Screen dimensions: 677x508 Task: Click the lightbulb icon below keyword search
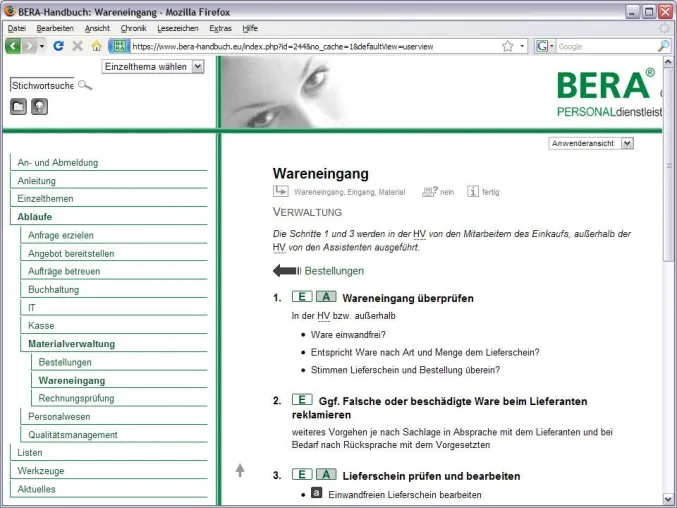(39, 106)
